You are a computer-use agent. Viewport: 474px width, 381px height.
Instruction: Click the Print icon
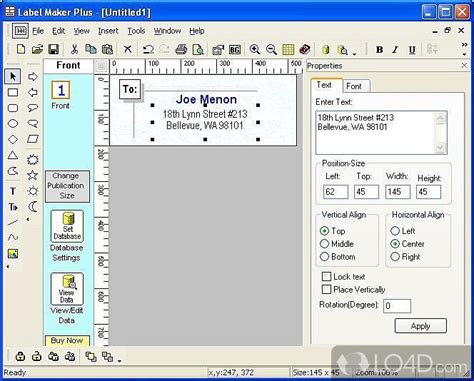(181, 49)
